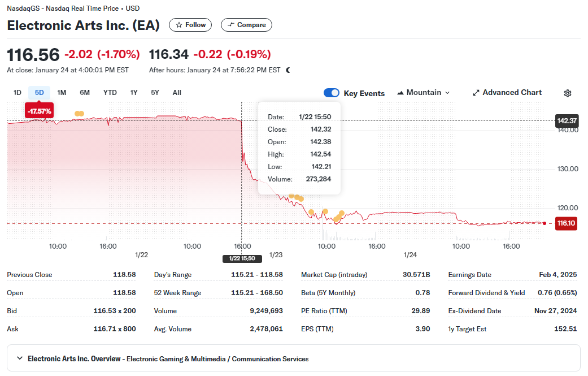The width and height of the screenshot is (588, 376).
Task: Open the All time range view
Action: (177, 92)
